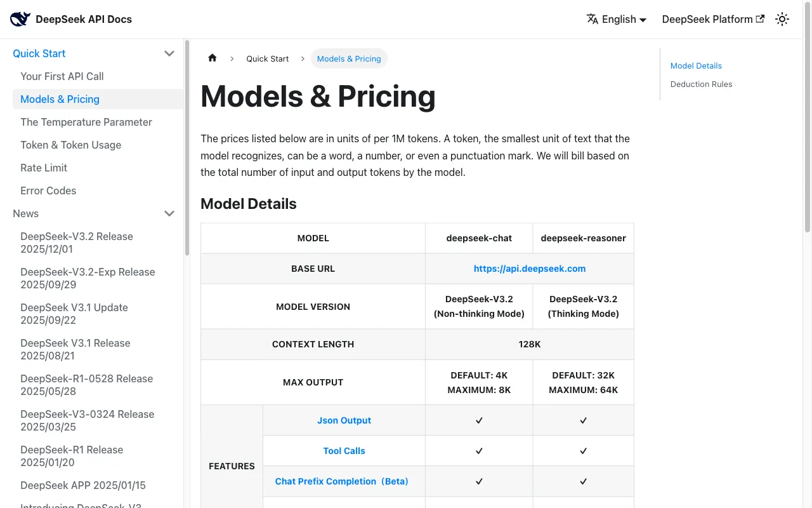Click the deepseek-chat column header
This screenshot has width=812, height=508.
[x=479, y=238]
